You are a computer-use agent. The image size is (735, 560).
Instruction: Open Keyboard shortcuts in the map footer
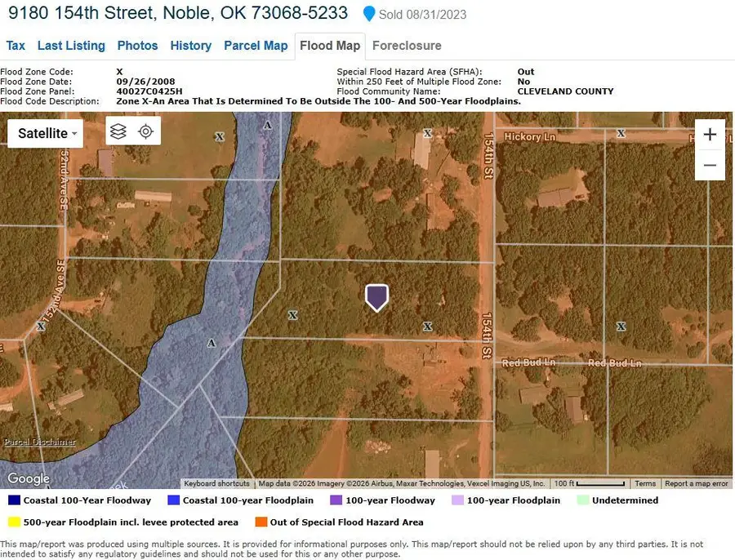pos(216,483)
